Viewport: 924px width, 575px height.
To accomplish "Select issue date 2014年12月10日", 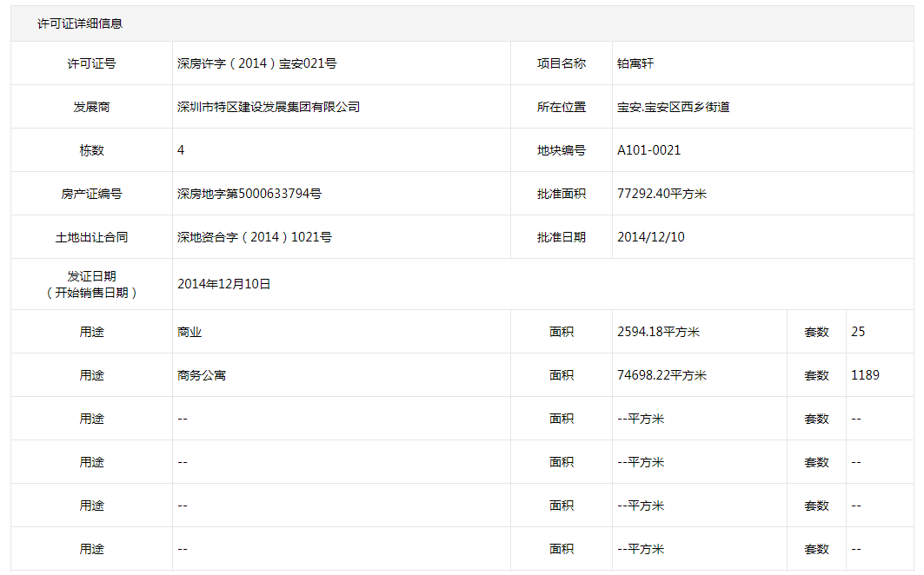I will click(224, 285).
